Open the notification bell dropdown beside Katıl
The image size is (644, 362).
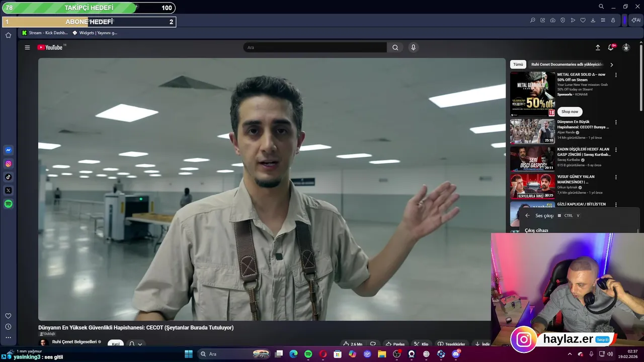[135, 344]
